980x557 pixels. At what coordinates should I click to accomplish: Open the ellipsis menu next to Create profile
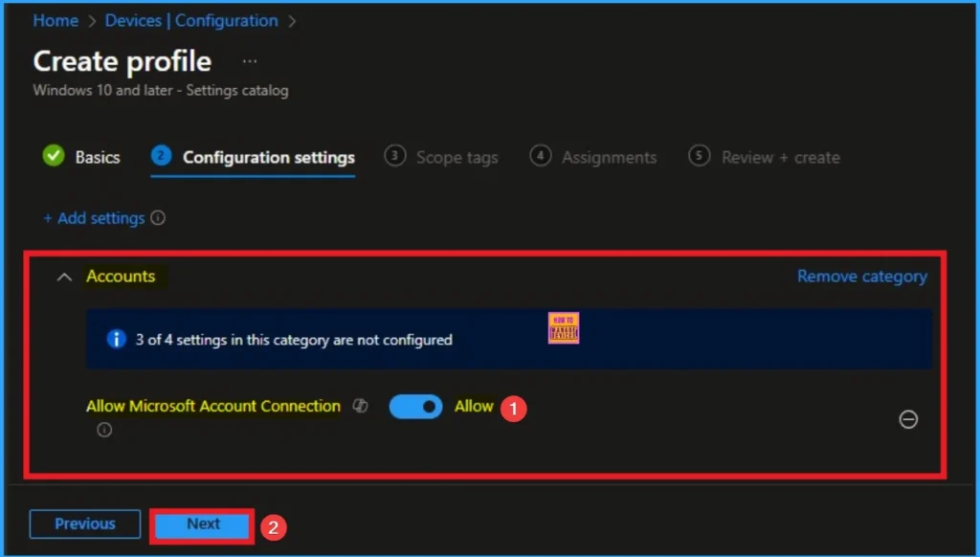[x=249, y=60]
